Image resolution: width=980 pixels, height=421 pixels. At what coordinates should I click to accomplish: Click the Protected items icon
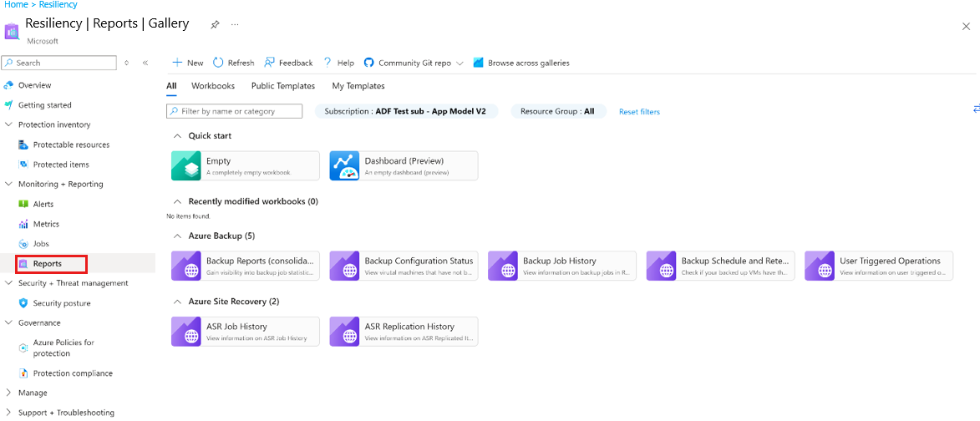[x=23, y=165]
